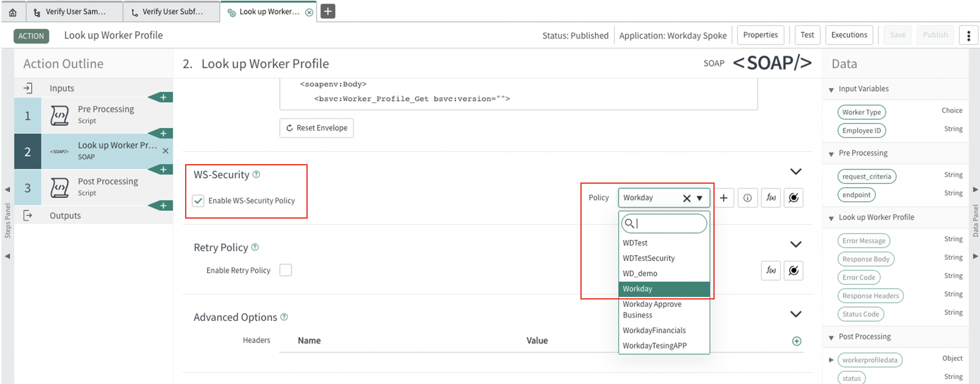Select Employee ID data pill
The height and width of the screenshot is (384, 980).
point(861,130)
